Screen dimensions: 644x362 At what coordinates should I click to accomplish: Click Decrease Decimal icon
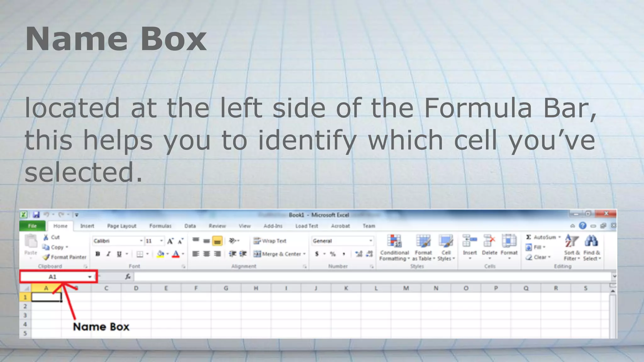click(369, 254)
